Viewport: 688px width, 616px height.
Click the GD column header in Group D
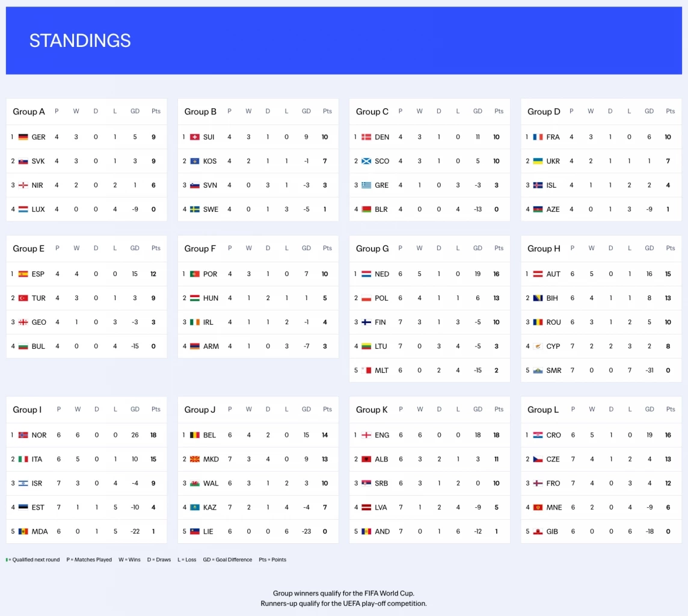click(649, 111)
